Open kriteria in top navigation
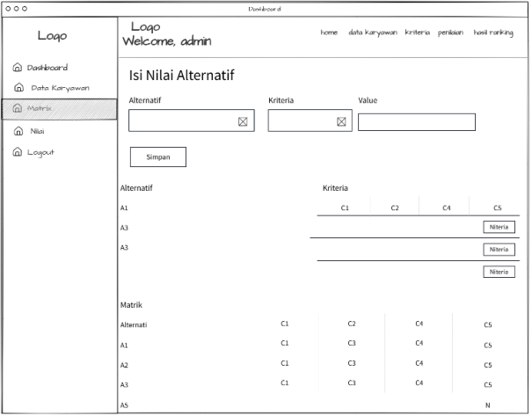Viewport: 532px width, 415px height. 417,33
